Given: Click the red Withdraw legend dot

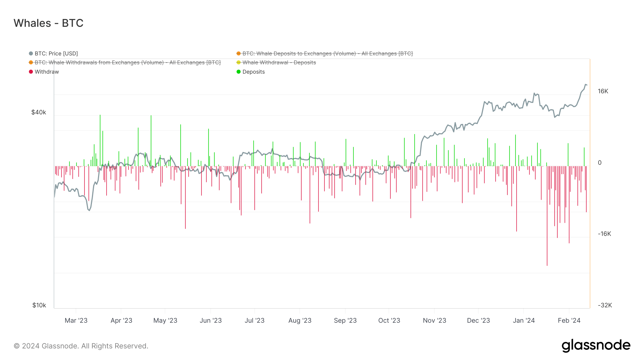Looking at the screenshot, I should point(31,72).
